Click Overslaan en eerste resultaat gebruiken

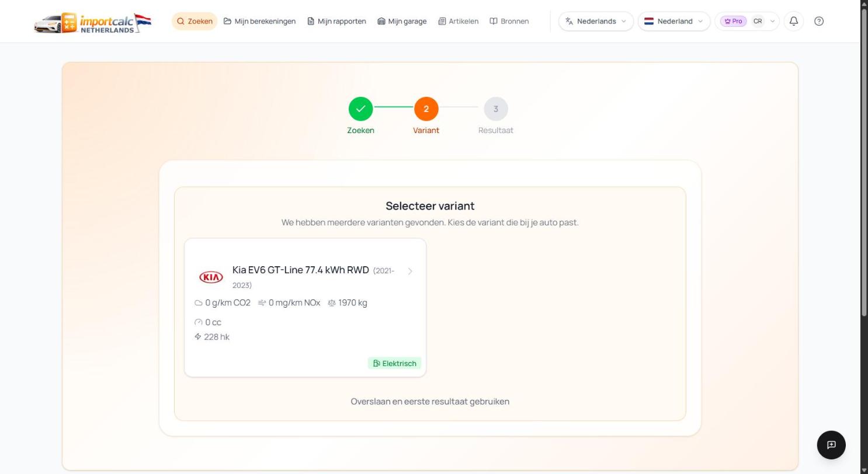click(x=430, y=402)
